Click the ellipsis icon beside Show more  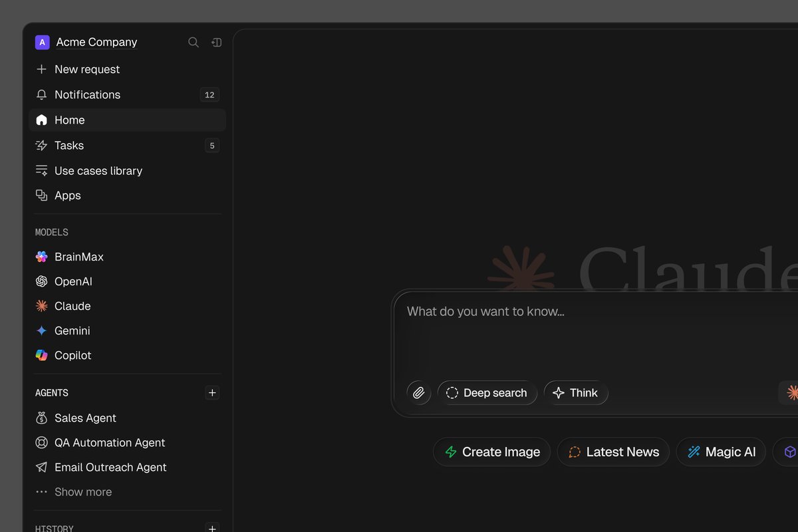41,492
